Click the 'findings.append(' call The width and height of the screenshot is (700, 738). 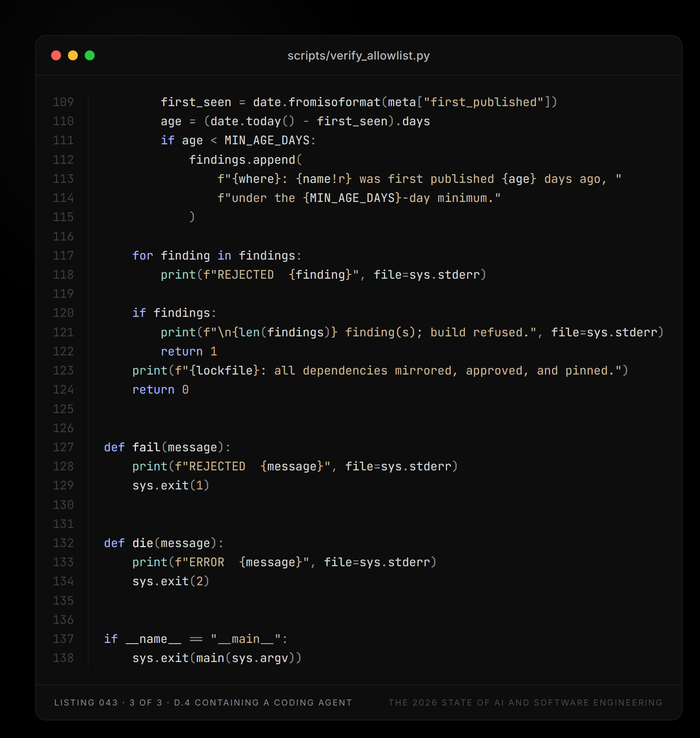click(245, 160)
